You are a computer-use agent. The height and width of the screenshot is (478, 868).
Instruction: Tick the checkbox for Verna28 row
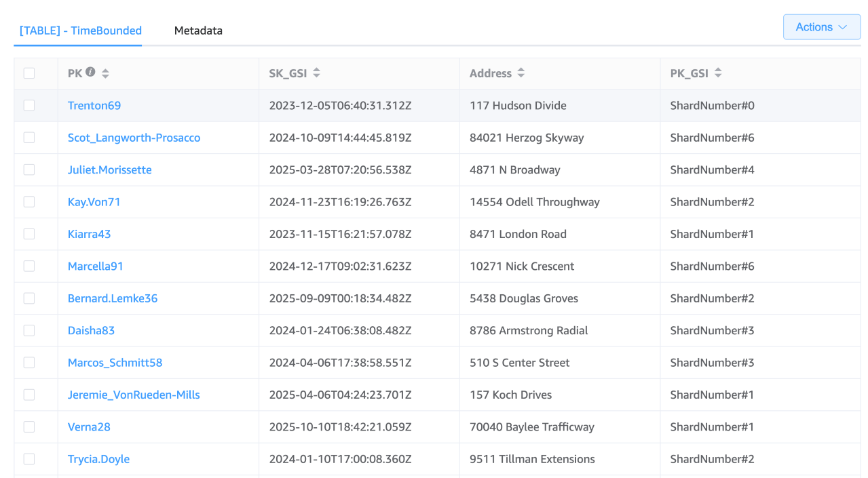pyautogui.click(x=29, y=427)
